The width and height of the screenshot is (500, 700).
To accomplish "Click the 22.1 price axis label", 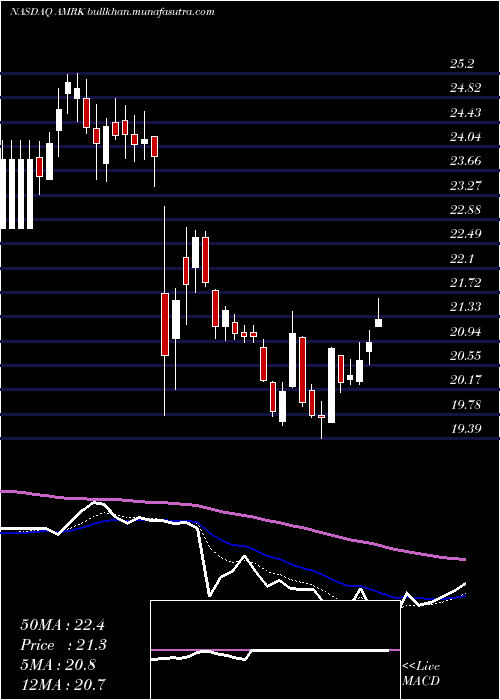I will [x=461, y=258].
